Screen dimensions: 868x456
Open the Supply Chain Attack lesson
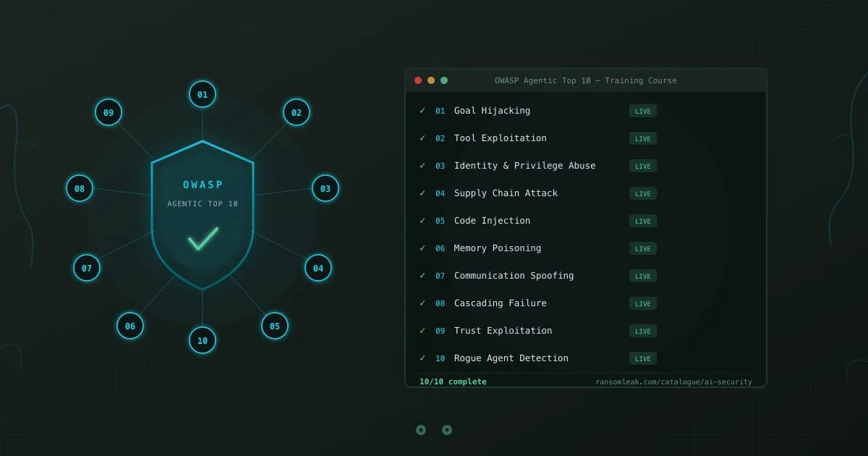coord(506,193)
